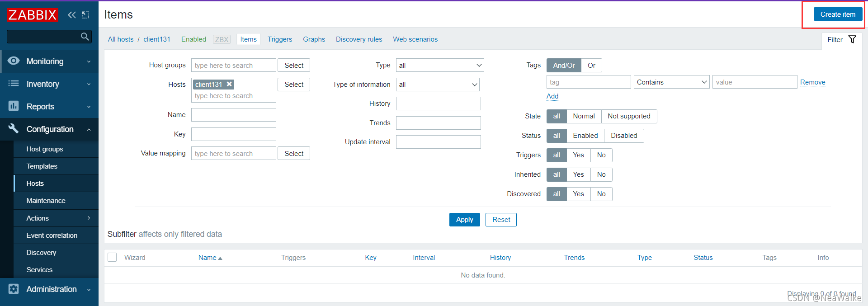Screen dimensions: 868x306
Task: Open the Contains tag operator dropdown
Action: pos(671,82)
